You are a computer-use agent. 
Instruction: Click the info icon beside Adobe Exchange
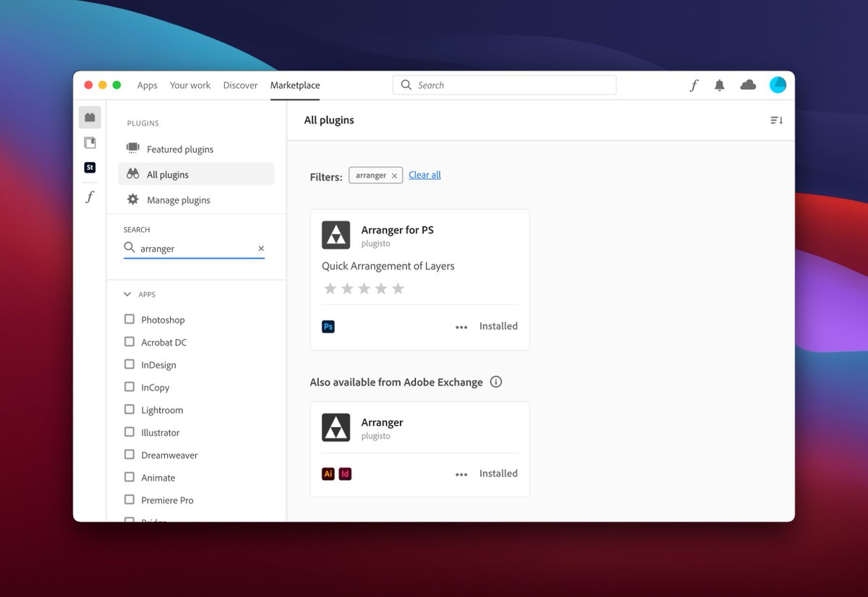coord(495,382)
